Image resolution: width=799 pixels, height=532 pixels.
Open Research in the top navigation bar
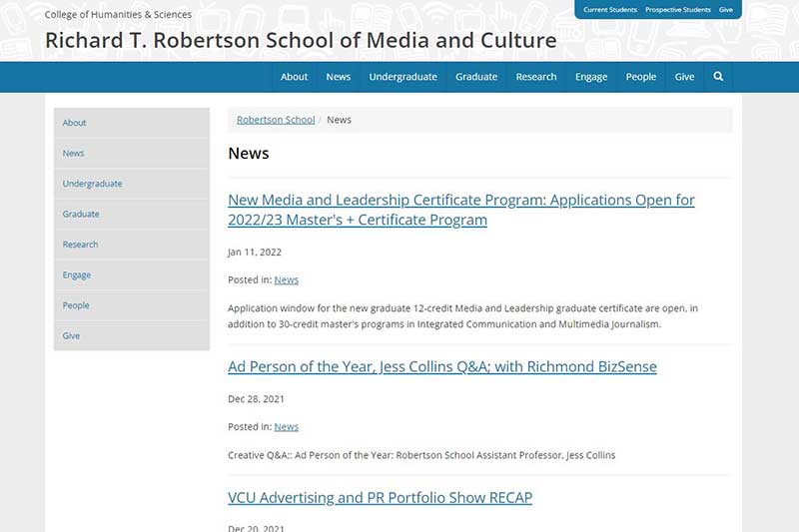(x=536, y=77)
